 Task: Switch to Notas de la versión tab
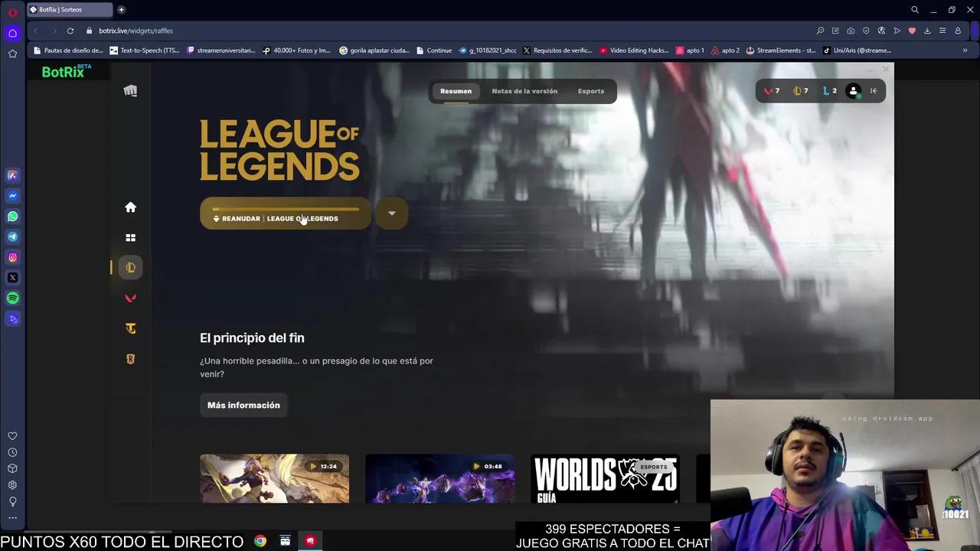click(x=524, y=91)
